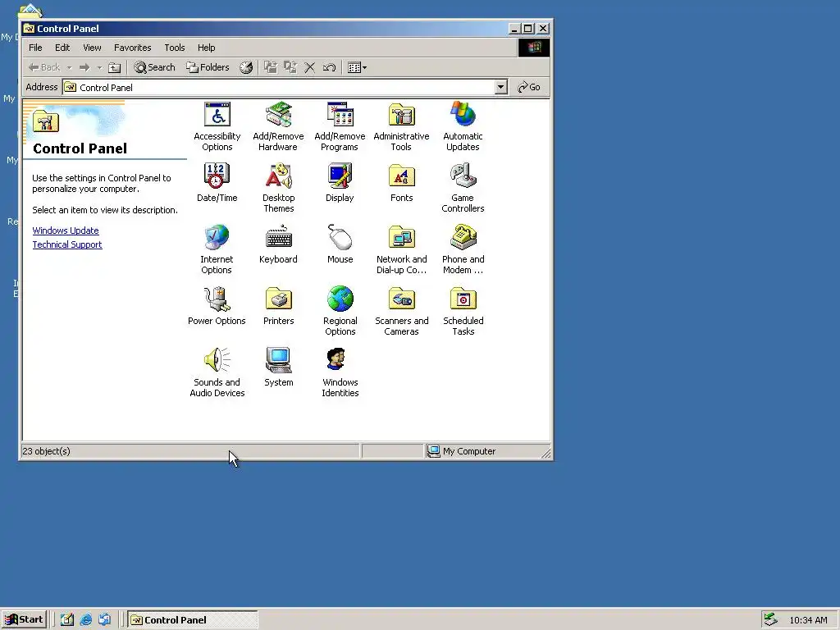Click the '23 object(s)' status text
840x630 pixels.
pyautogui.click(x=46, y=451)
